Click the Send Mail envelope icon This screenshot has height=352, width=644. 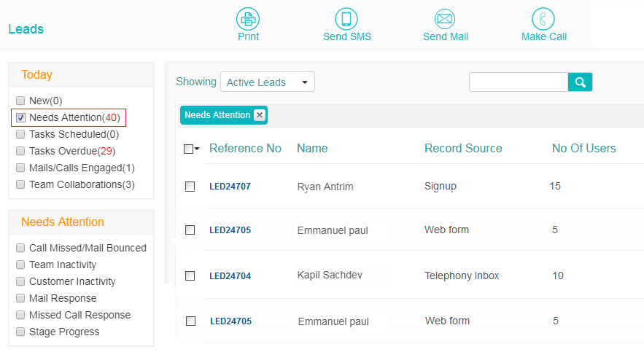(x=445, y=19)
